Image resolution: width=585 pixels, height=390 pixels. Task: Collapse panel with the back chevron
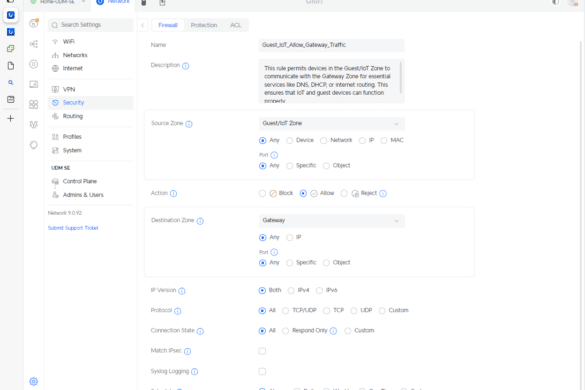[143, 25]
